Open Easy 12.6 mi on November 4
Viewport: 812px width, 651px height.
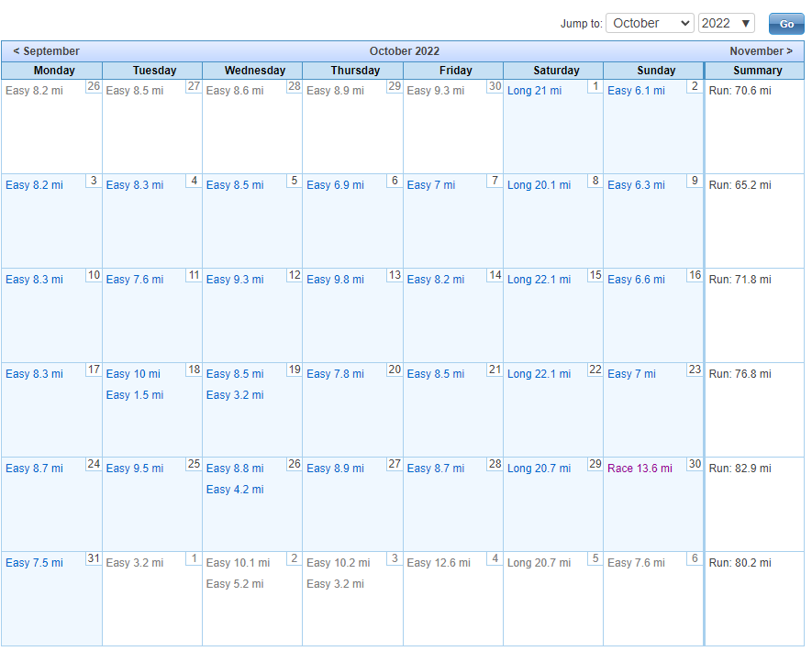tap(438, 563)
